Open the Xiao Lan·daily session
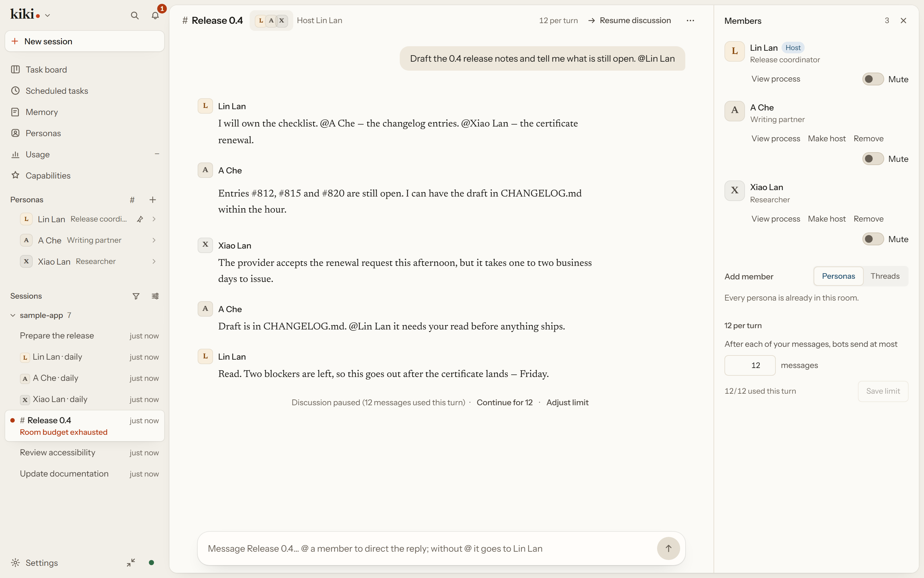924x578 pixels. [x=85, y=399]
